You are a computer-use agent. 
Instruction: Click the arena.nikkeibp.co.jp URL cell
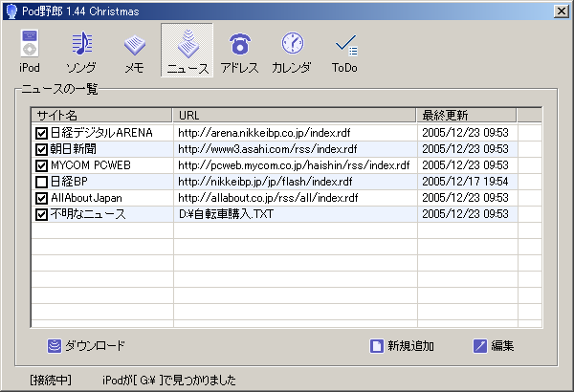tap(296, 133)
